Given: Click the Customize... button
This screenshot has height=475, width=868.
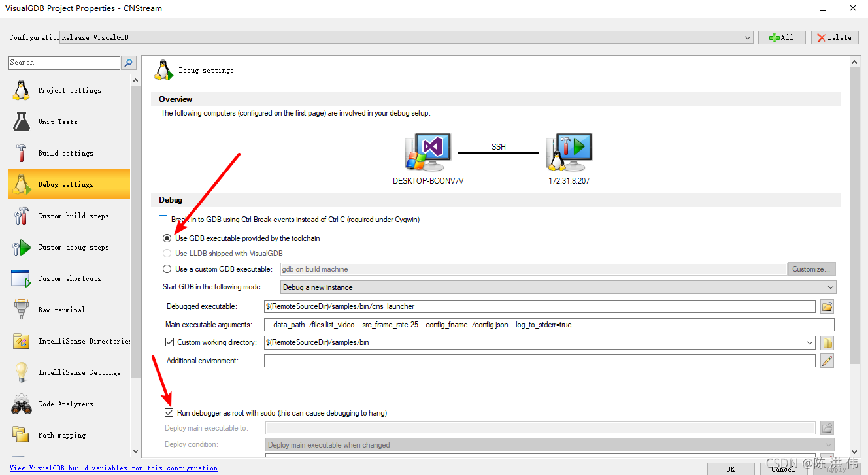Looking at the screenshot, I should [x=812, y=269].
